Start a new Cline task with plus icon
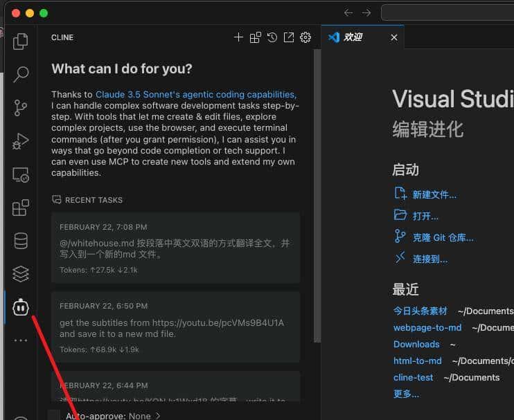The image size is (514, 420). pyautogui.click(x=238, y=37)
